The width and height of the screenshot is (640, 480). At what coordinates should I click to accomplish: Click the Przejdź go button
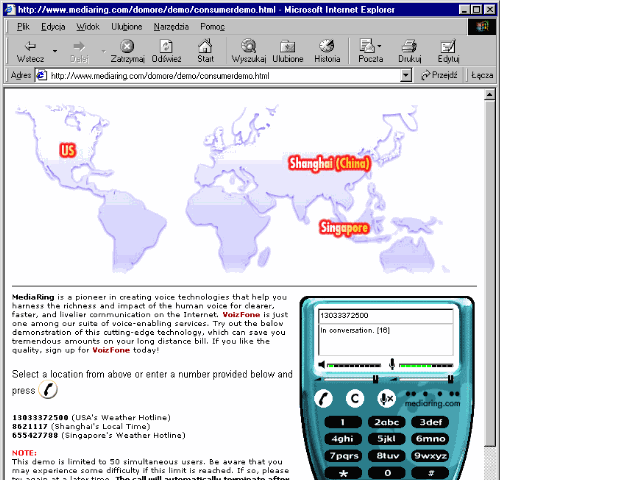[x=439, y=75]
